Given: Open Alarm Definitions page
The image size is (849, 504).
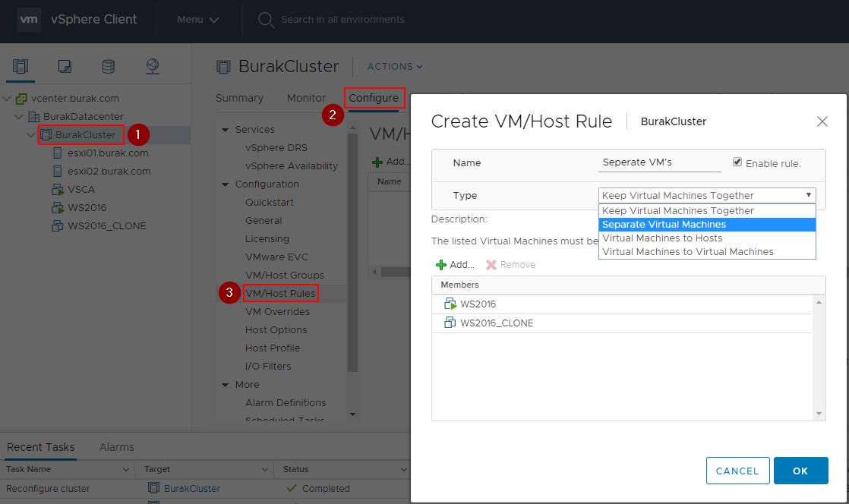Looking at the screenshot, I should pyautogui.click(x=286, y=403).
